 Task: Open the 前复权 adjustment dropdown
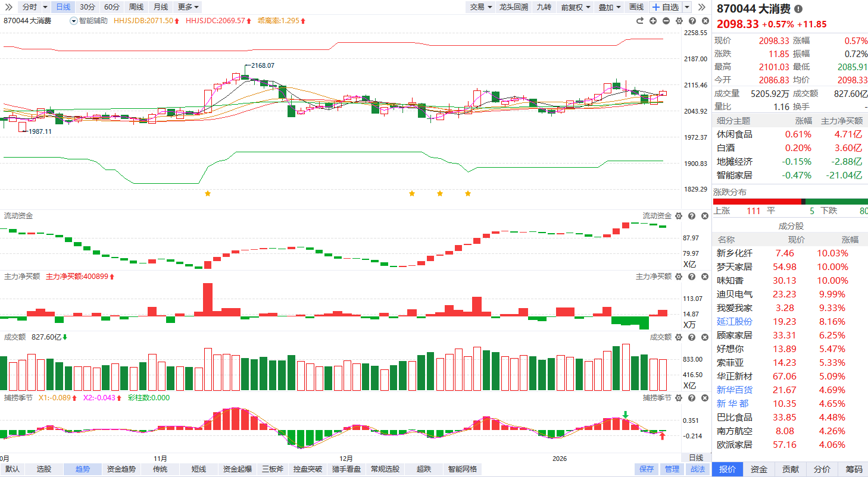576,7
